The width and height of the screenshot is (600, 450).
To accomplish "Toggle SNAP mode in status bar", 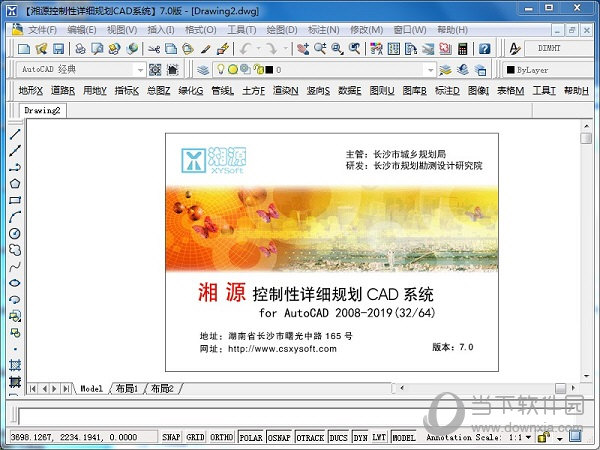I will click(x=171, y=437).
